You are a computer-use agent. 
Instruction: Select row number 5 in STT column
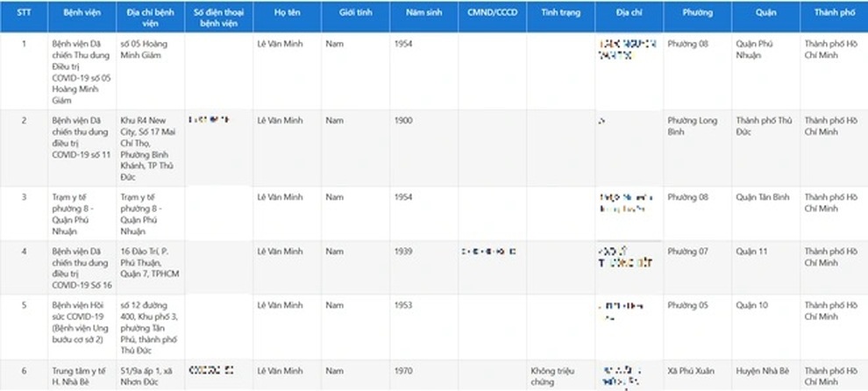pos(24,305)
